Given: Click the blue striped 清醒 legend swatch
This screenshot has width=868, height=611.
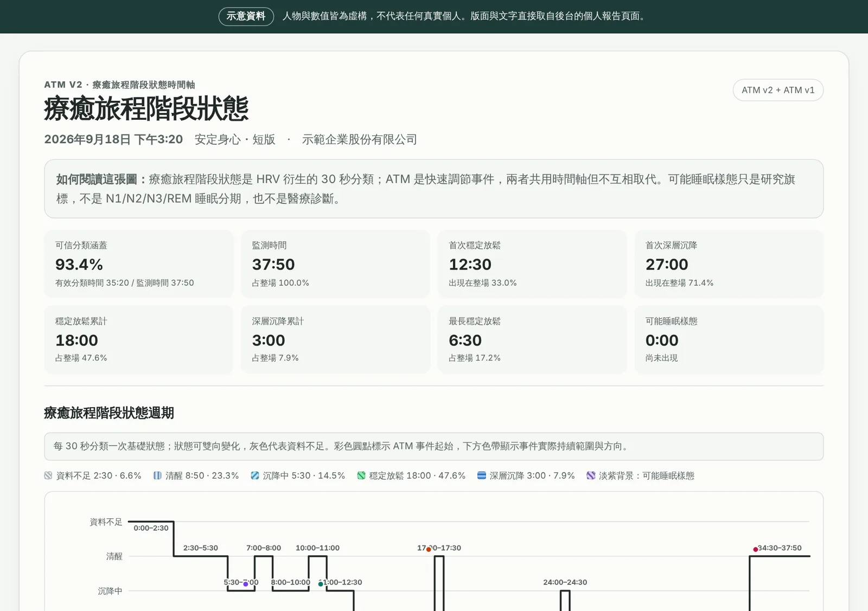Looking at the screenshot, I should click(157, 475).
